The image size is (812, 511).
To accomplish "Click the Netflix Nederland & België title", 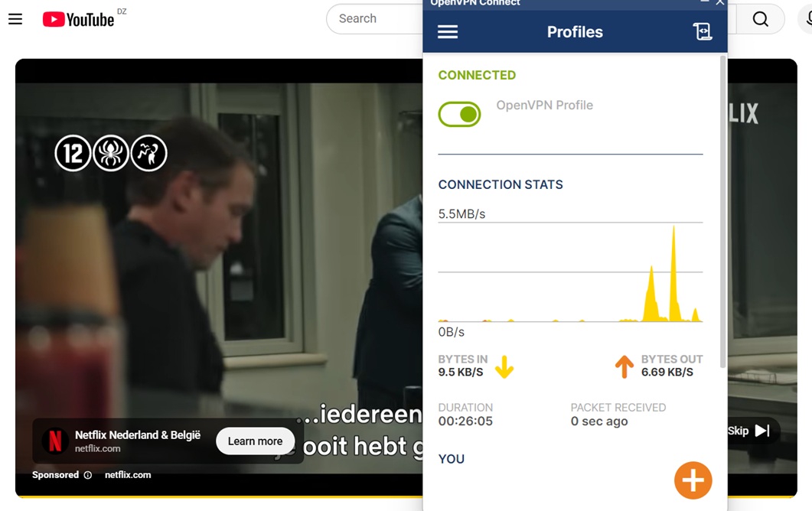I will click(x=138, y=435).
